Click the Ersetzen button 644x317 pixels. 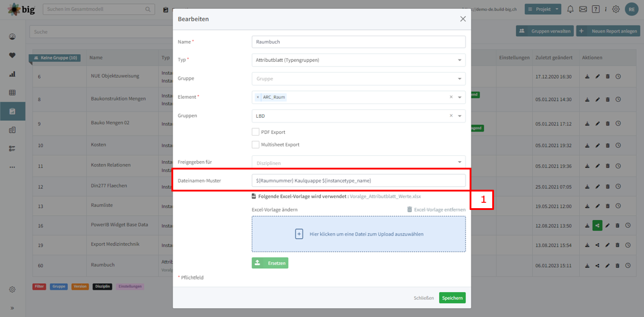tap(270, 263)
